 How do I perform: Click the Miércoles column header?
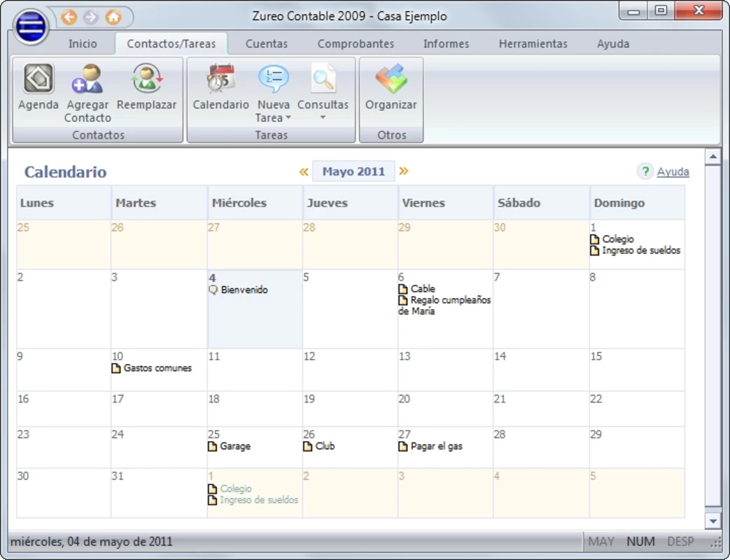click(255, 202)
